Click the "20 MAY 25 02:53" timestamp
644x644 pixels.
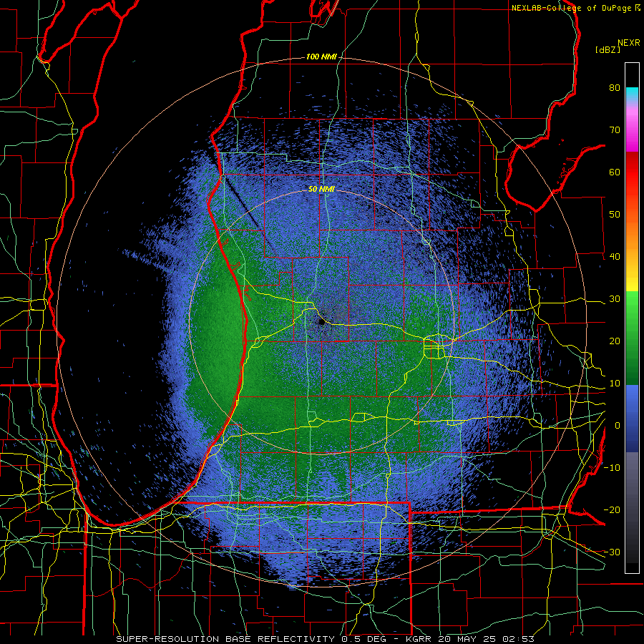[x=487, y=639]
